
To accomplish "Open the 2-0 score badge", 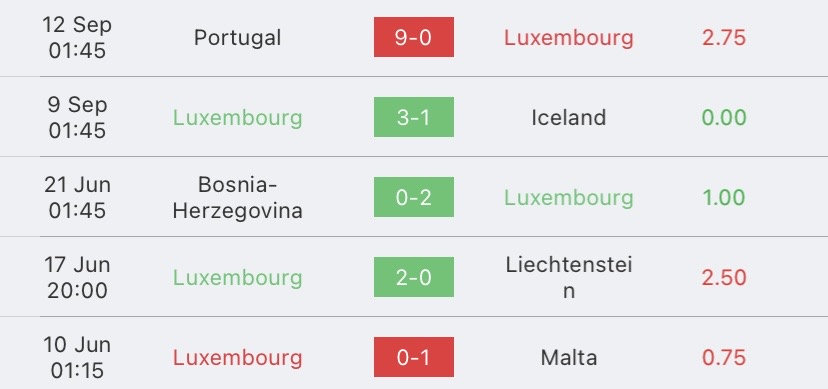I will (x=413, y=277).
